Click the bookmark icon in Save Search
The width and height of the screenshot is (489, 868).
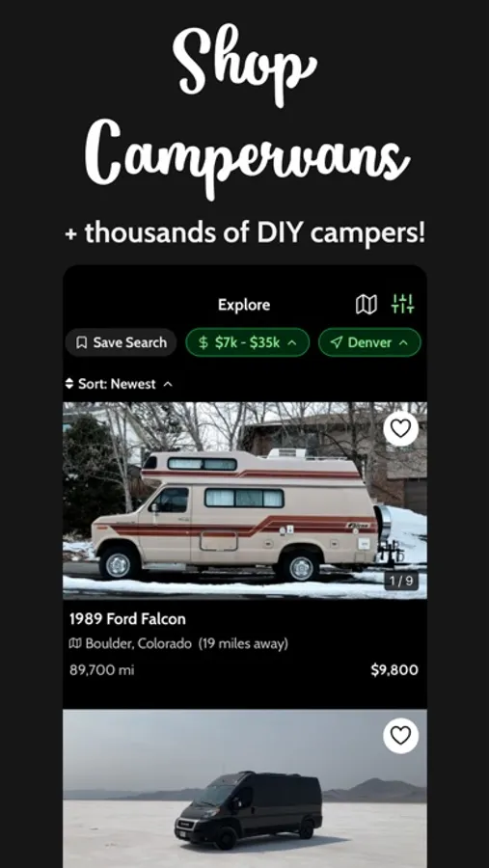pyautogui.click(x=81, y=342)
